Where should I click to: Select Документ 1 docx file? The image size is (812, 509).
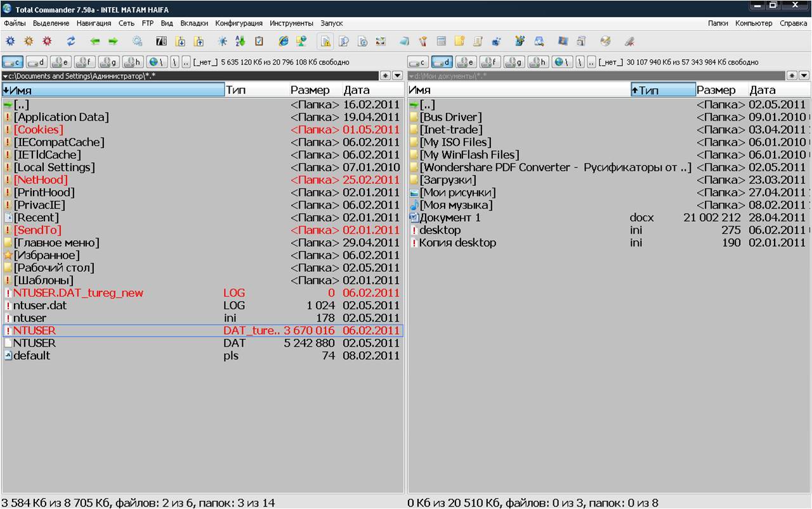pos(609,217)
